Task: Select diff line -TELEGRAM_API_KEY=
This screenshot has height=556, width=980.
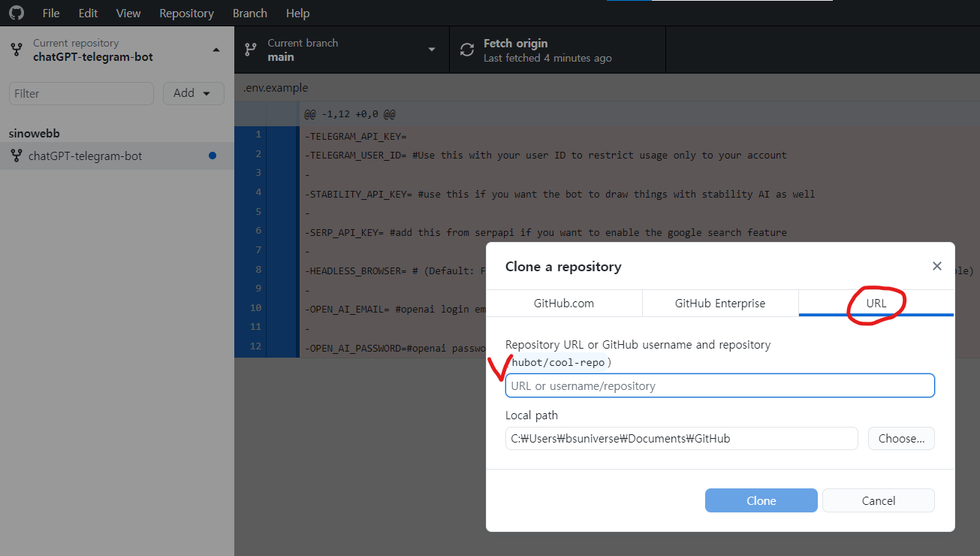Action: pos(355,136)
